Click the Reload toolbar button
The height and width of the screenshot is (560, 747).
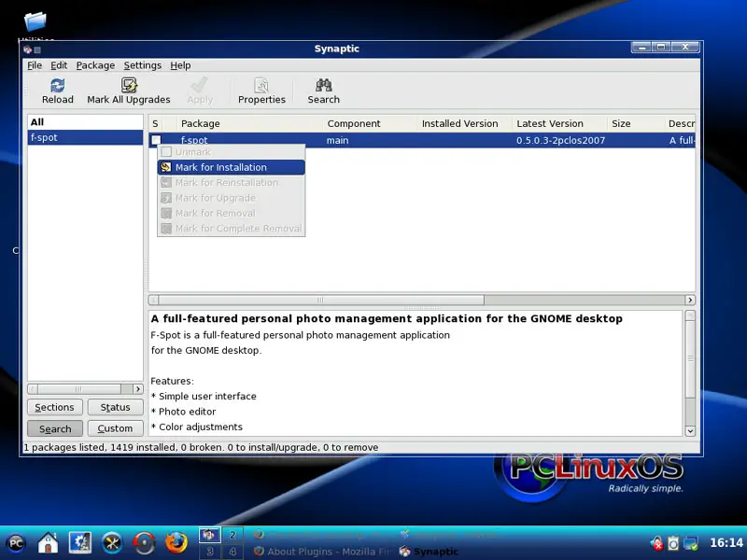click(58, 91)
